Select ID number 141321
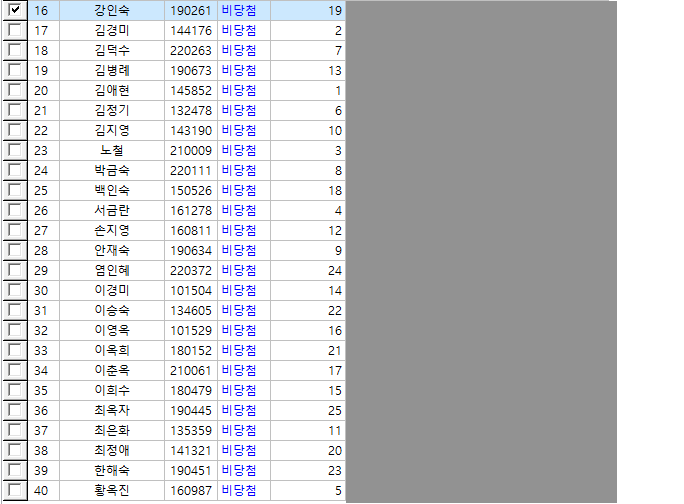Screen dimensions: 684x504 click(191, 450)
